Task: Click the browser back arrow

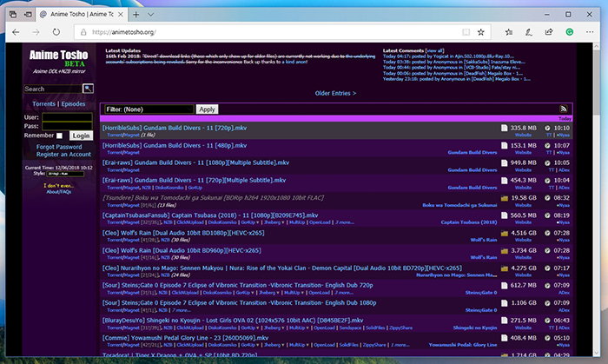Action: pos(16,32)
